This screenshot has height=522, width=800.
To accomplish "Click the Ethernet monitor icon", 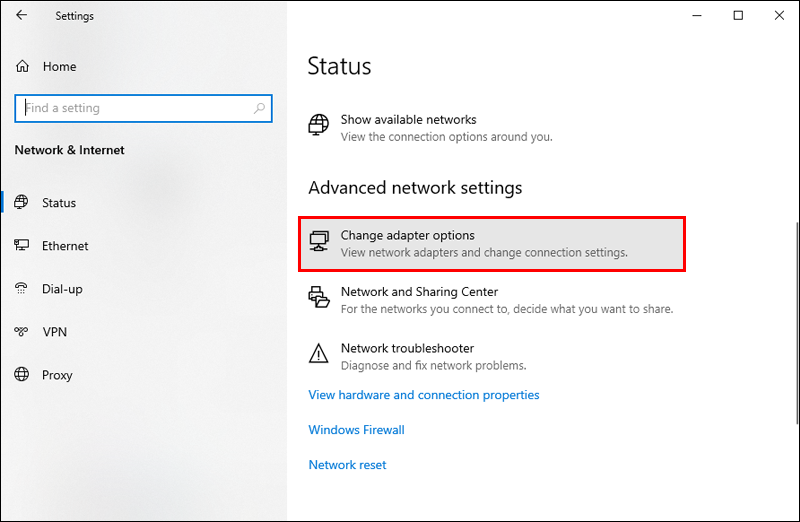I will click(x=22, y=246).
